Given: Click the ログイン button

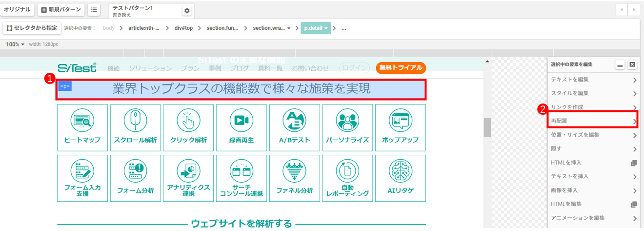Looking at the screenshot, I should click(355, 68).
